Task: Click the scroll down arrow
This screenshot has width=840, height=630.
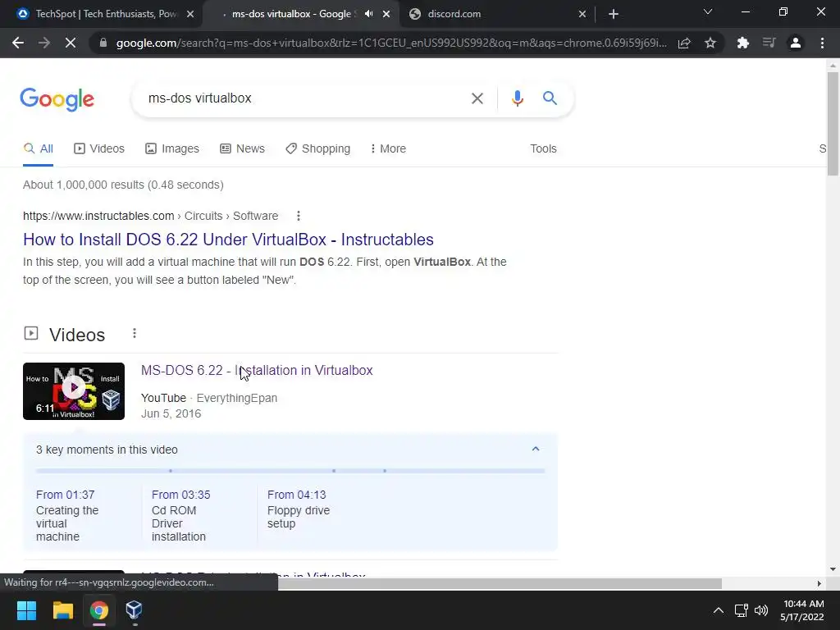Action: click(833, 569)
